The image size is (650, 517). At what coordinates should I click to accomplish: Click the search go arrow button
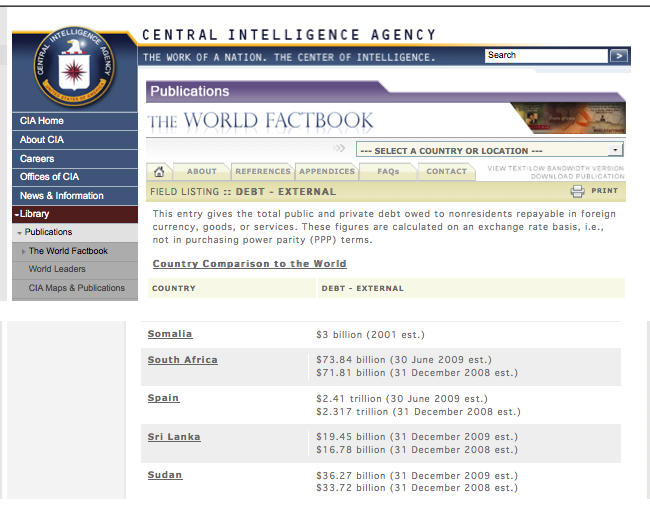pos(618,56)
